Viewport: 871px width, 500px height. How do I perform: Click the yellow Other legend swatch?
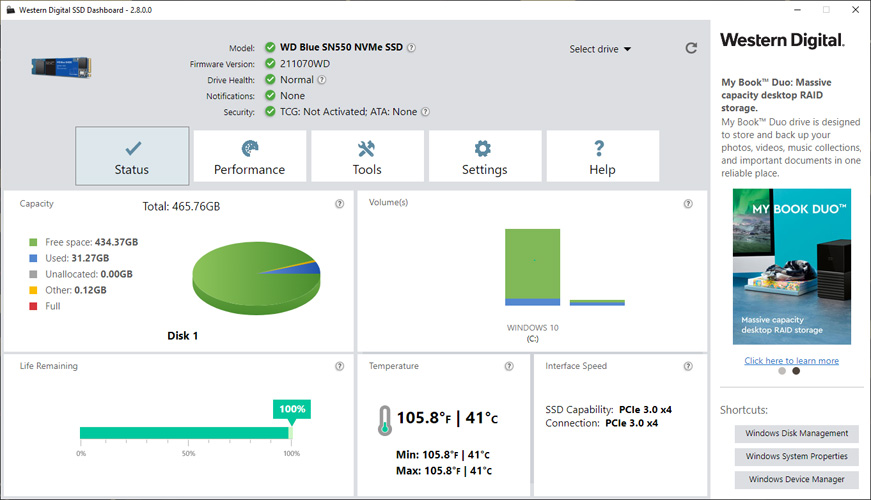tap(33, 290)
